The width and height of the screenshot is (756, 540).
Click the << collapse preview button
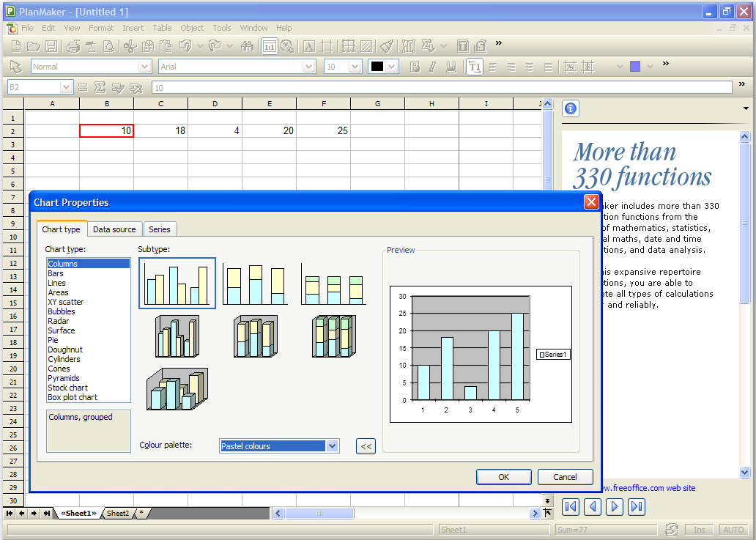click(x=366, y=446)
